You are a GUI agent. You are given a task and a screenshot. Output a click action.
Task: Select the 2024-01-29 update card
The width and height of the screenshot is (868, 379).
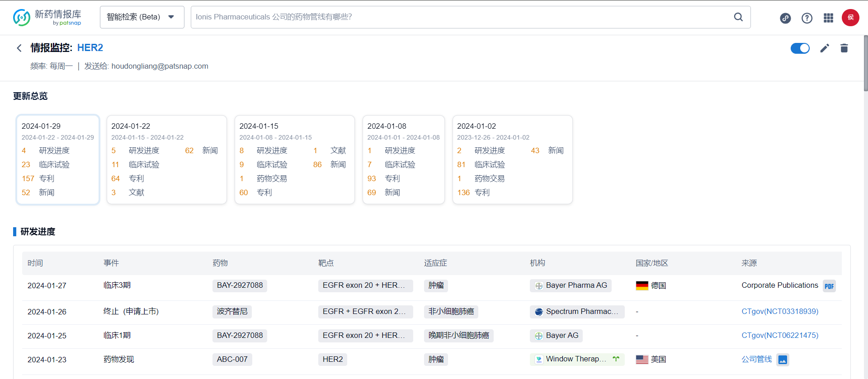[58, 159]
